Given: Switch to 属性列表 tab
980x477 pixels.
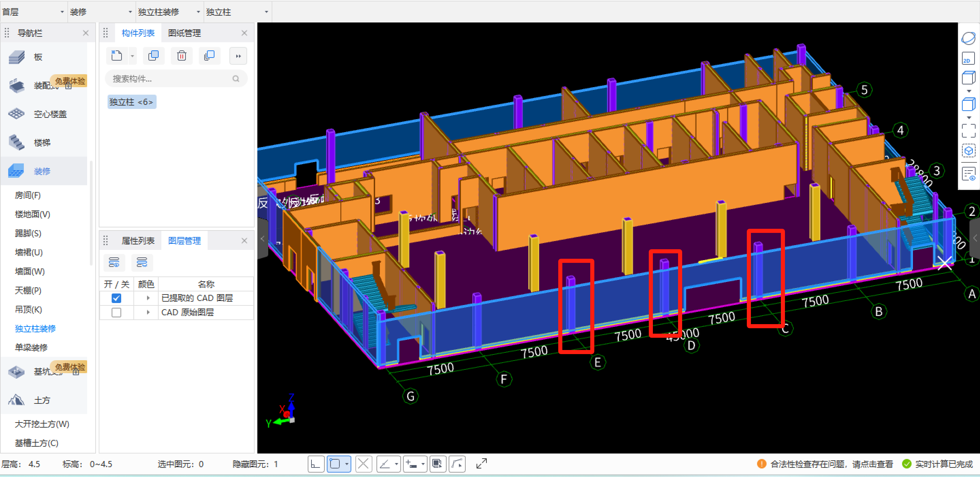Looking at the screenshot, I should point(138,241).
